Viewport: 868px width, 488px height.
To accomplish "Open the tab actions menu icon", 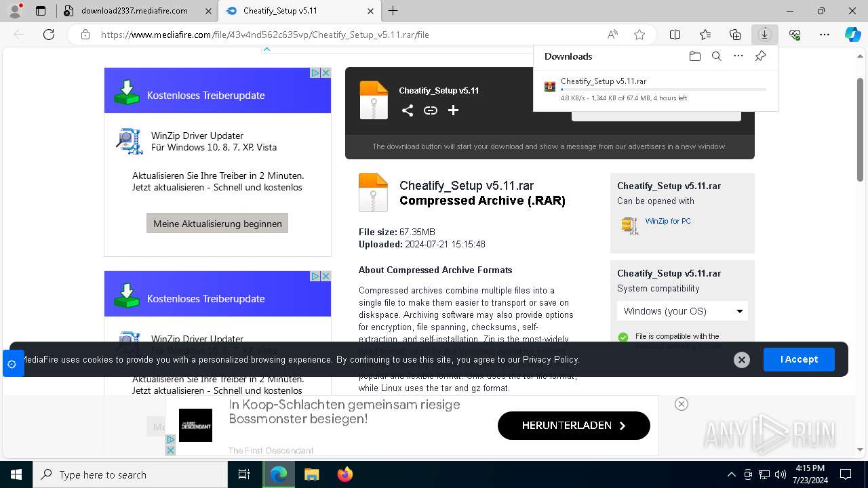I will pyautogui.click(x=41, y=11).
